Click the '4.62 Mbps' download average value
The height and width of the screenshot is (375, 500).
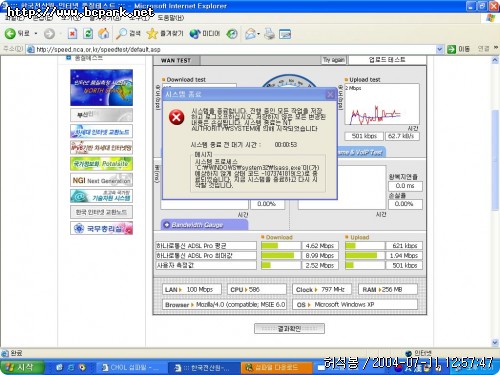tap(320, 246)
